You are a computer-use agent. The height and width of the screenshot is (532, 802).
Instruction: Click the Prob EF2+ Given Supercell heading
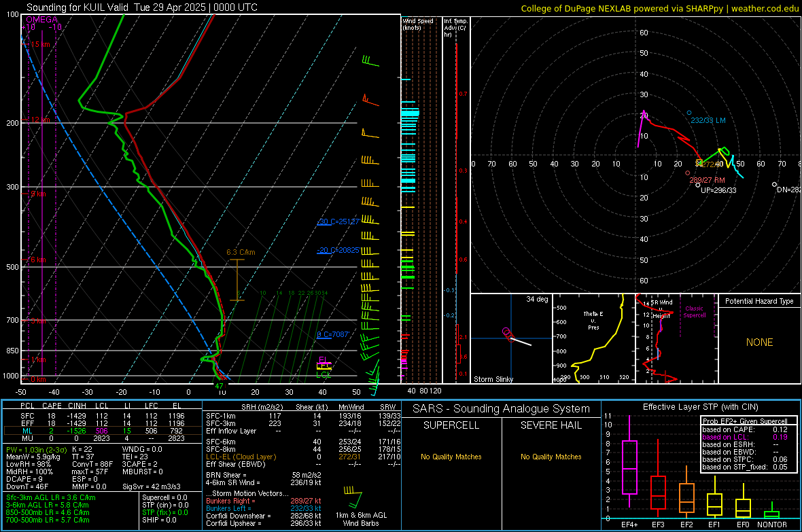pyautogui.click(x=745, y=421)
